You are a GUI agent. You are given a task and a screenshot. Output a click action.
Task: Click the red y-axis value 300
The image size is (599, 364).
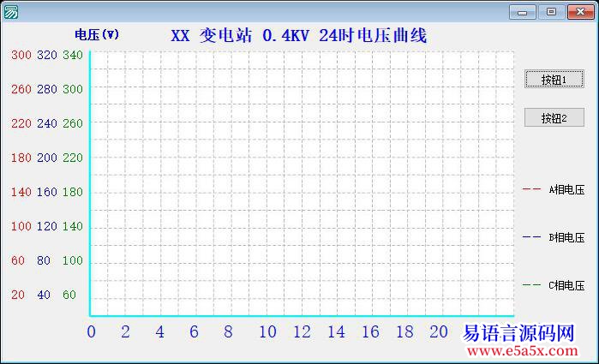(21, 55)
